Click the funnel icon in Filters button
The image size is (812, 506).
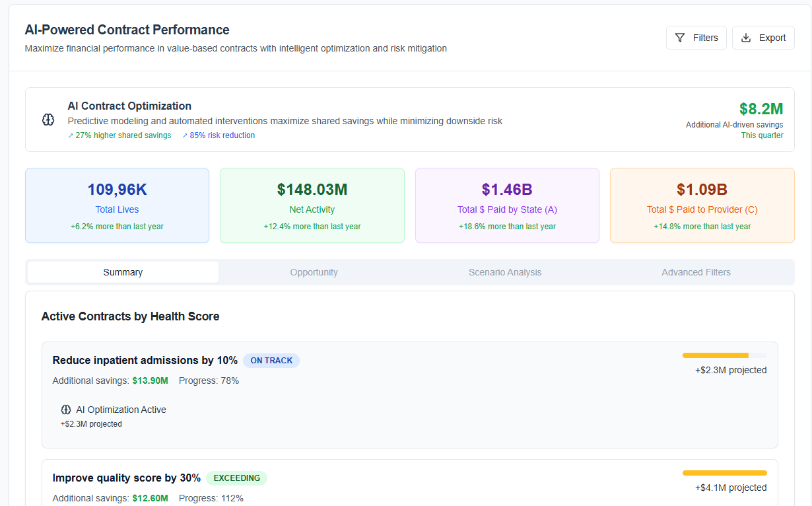tap(680, 38)
